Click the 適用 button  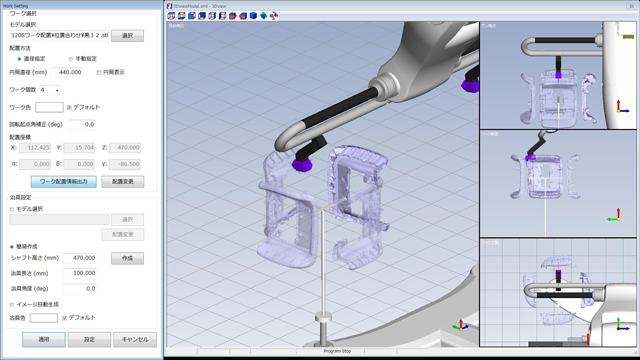[44, 340]
